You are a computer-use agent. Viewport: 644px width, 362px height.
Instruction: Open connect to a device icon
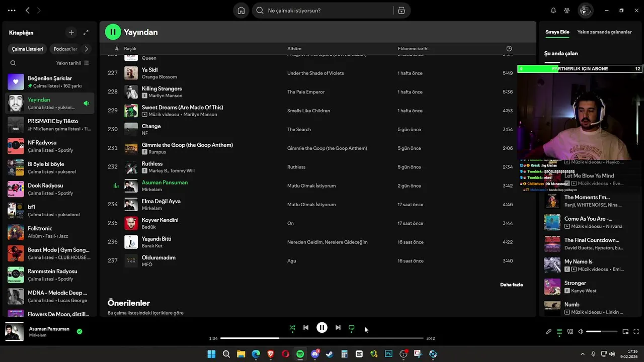pyautogui.click(x=570, y=332)
